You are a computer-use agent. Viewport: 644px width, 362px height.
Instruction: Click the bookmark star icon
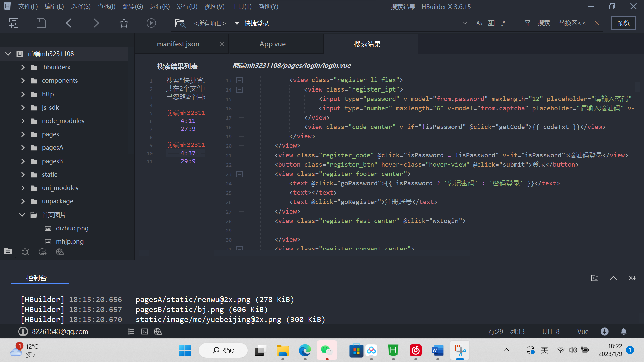(124, 23)
